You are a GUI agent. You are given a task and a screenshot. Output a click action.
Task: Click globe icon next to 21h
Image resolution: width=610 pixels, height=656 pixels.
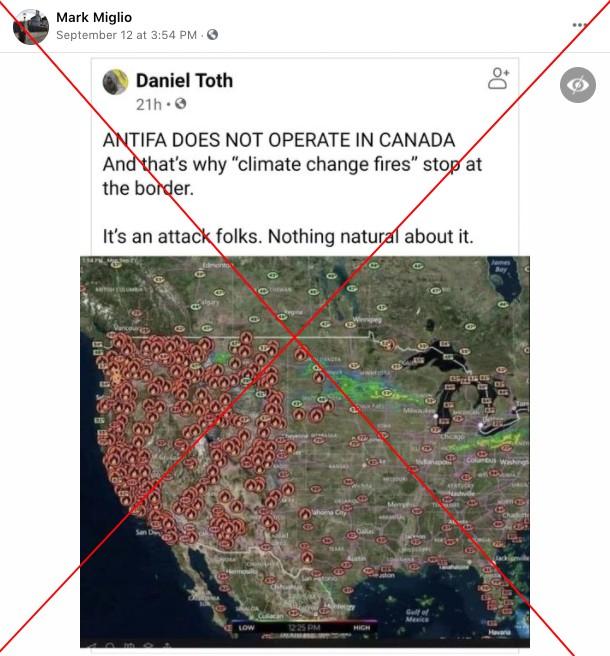tap(181, 103)
